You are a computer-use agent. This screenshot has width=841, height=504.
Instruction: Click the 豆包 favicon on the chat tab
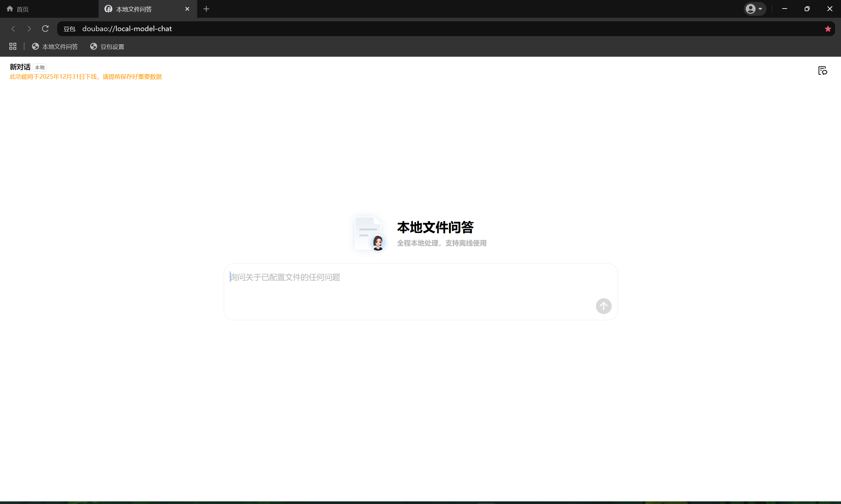(x=109, y=9)
